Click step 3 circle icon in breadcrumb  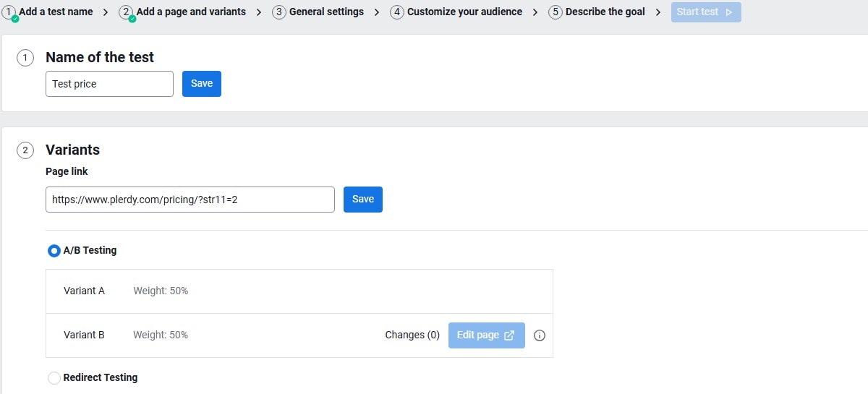pos(279,12)
